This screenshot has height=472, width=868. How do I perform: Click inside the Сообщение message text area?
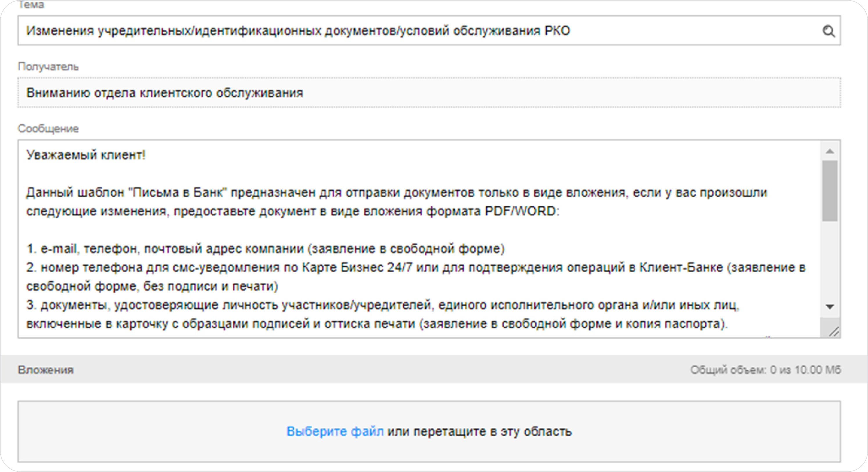419,239
